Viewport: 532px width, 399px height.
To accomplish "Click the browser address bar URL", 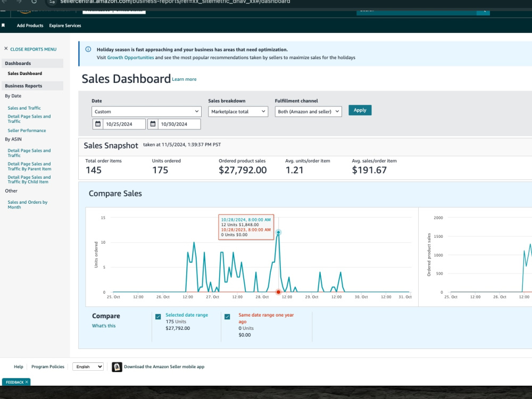I will (175, 2).
